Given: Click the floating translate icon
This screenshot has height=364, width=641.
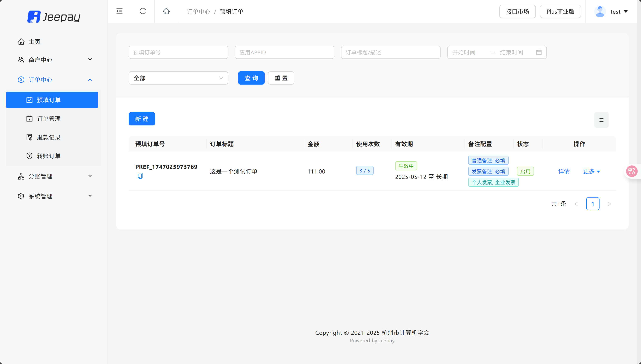Looking at the screenshot, I should (x=631, y=171).
